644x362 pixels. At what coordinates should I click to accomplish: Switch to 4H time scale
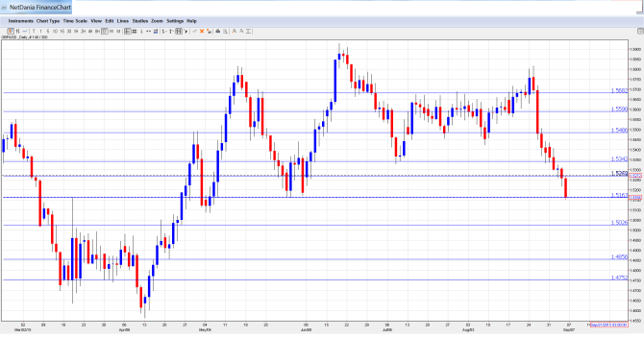coord(90,31)
